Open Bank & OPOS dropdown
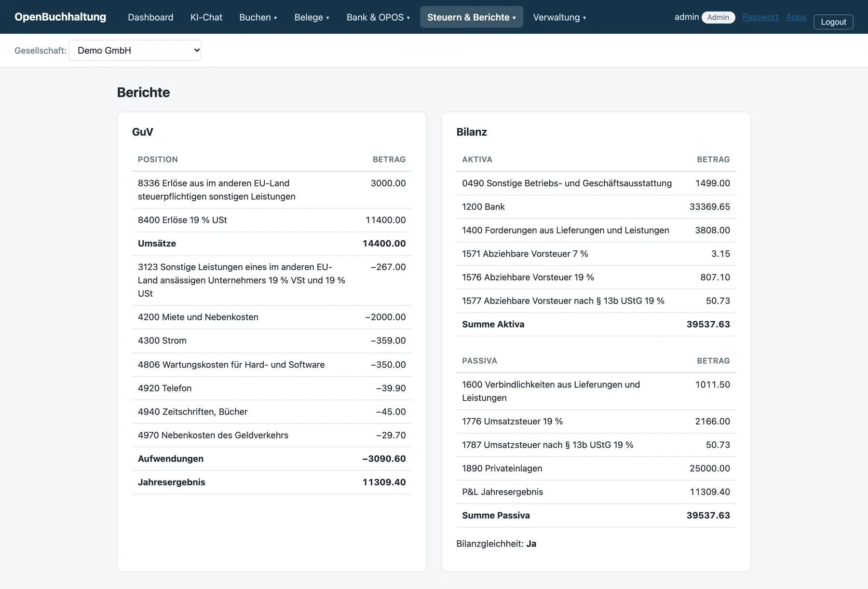The height and width of the screenshot is (589, 868). (x=378, y=17)
